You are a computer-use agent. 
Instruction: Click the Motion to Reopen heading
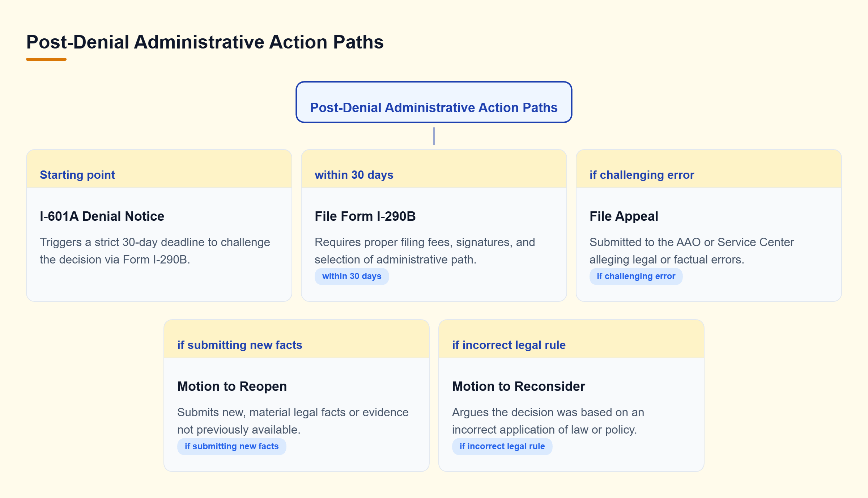pyautogui.click(x=232, y=386)
